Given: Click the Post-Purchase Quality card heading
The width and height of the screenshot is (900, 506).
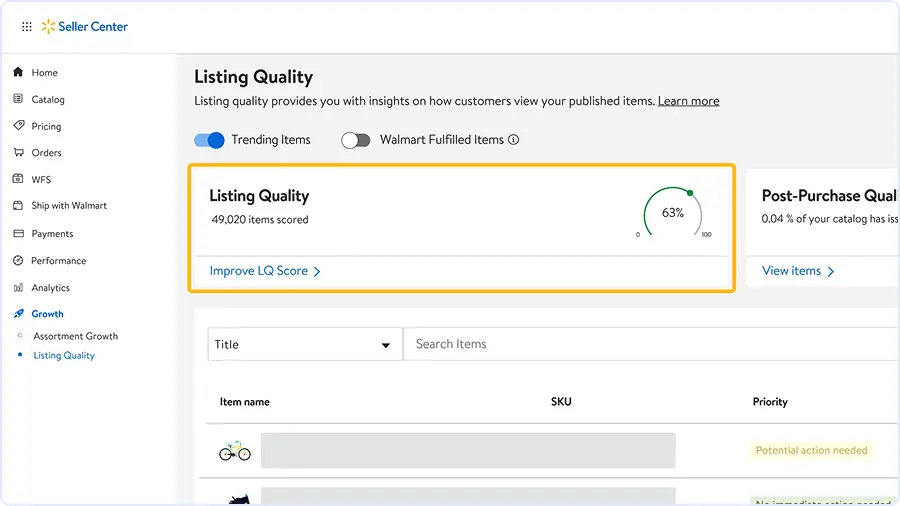Looking at the screenshot, I should click(x=829, y=196).
